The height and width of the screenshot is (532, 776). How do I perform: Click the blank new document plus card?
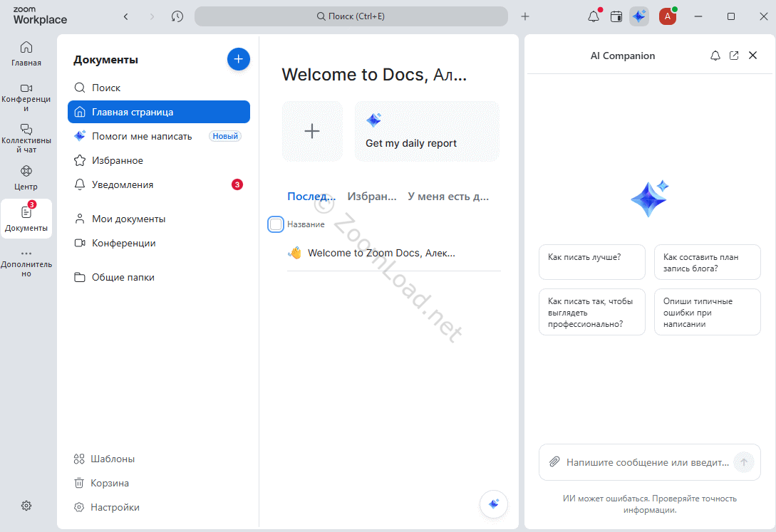pos(312,131)
